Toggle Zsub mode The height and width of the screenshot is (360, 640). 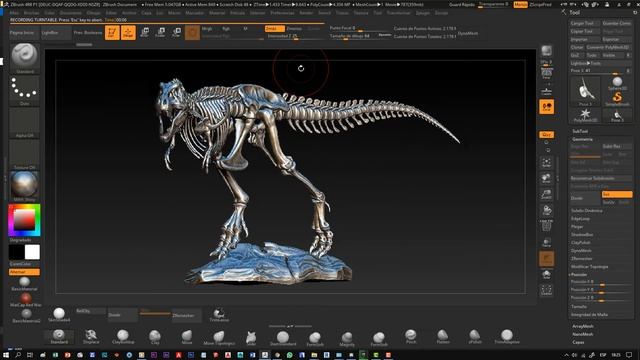pos(294,29)
